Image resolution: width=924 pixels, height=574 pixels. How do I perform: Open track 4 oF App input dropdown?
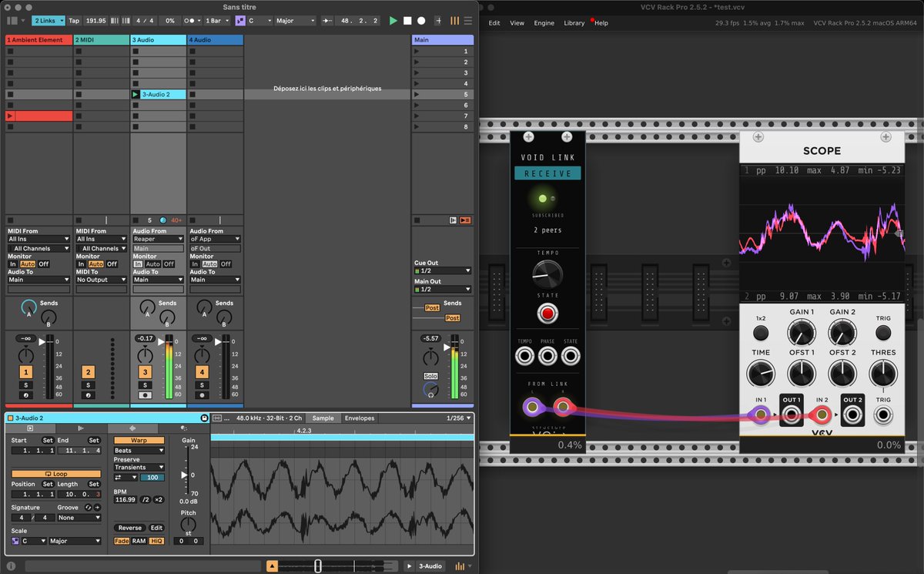coord(215,239)
